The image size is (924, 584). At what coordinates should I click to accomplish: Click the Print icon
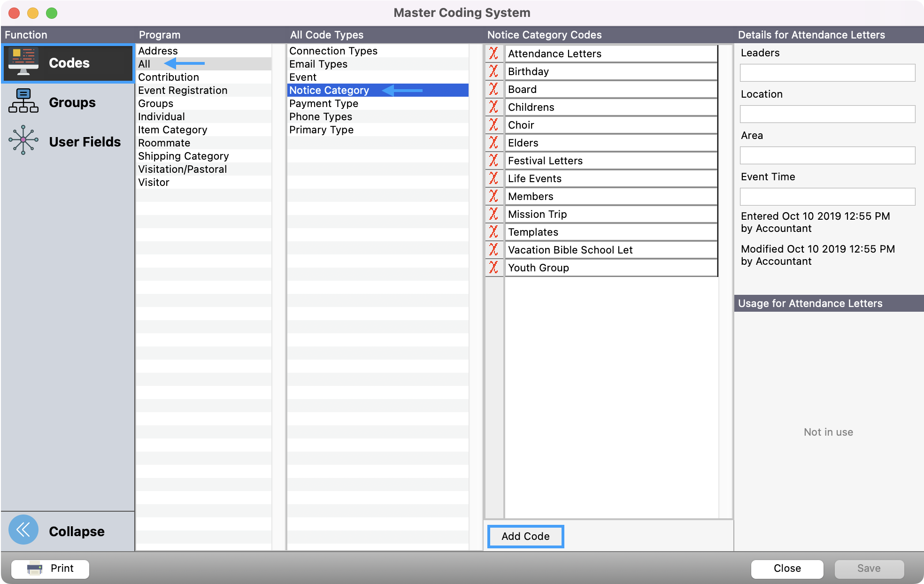click(x=35, y=568)
